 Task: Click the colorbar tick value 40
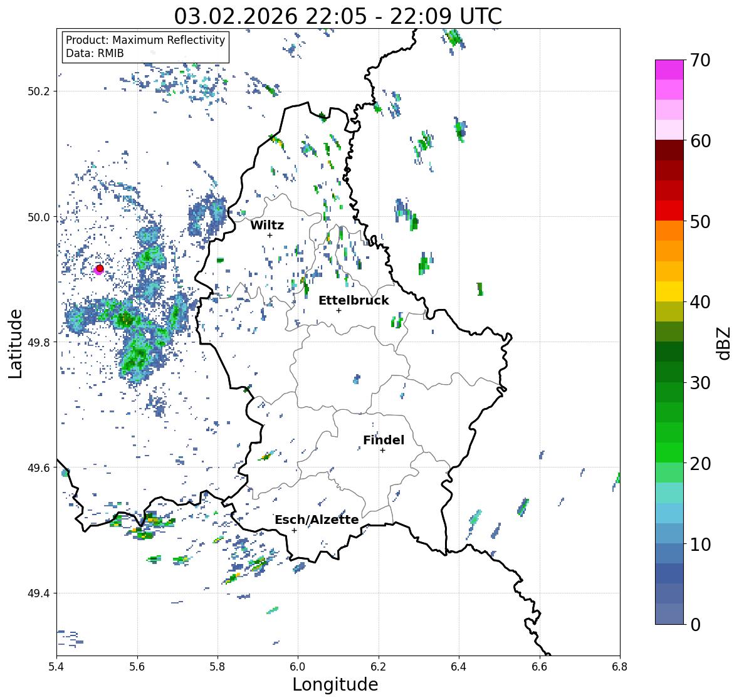tap(700, 302)
